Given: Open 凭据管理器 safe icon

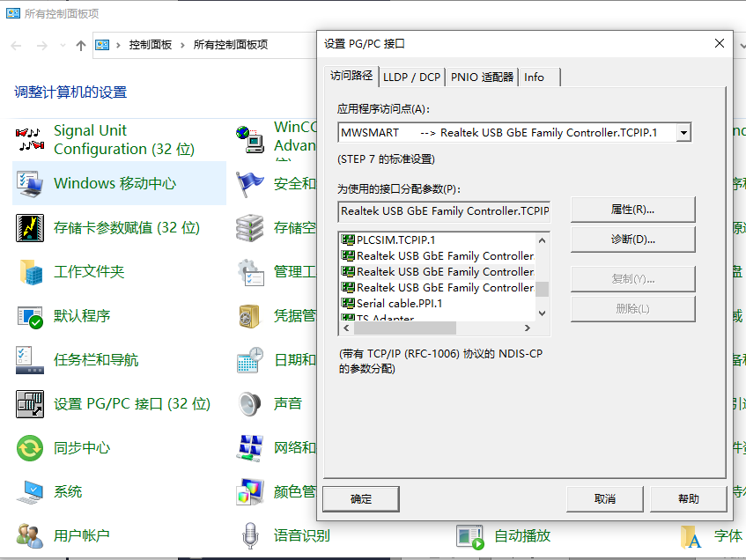Looking at the screenshot, I should (250, 316).
